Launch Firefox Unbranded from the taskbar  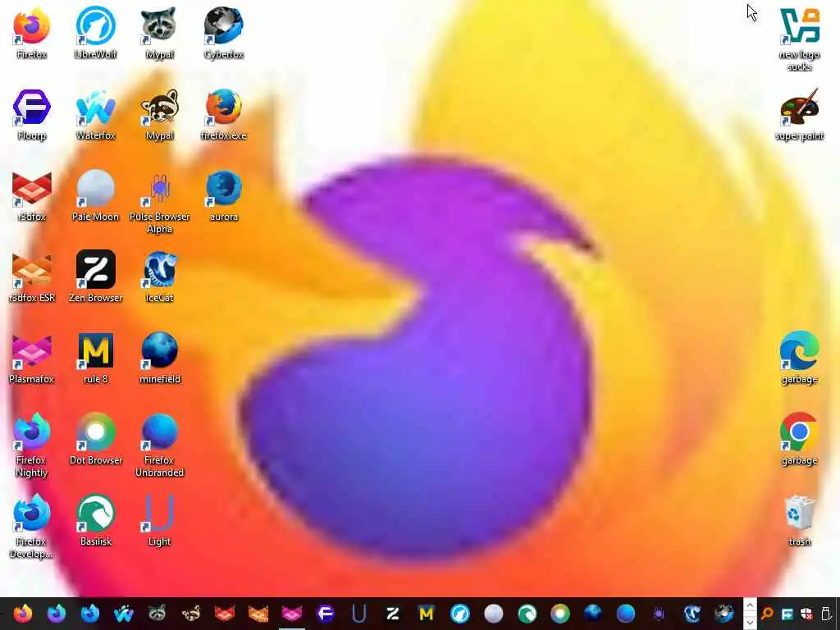point(625,614)
